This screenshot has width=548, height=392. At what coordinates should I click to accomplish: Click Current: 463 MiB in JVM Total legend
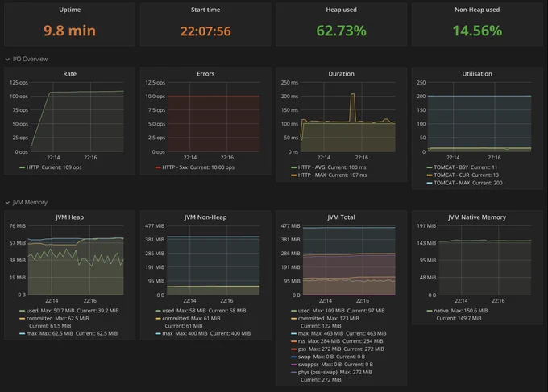(366, 334)
